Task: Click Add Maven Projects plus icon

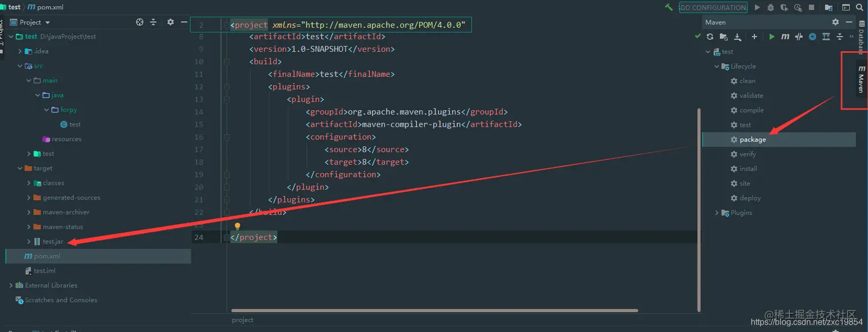Action: point(754,37)
